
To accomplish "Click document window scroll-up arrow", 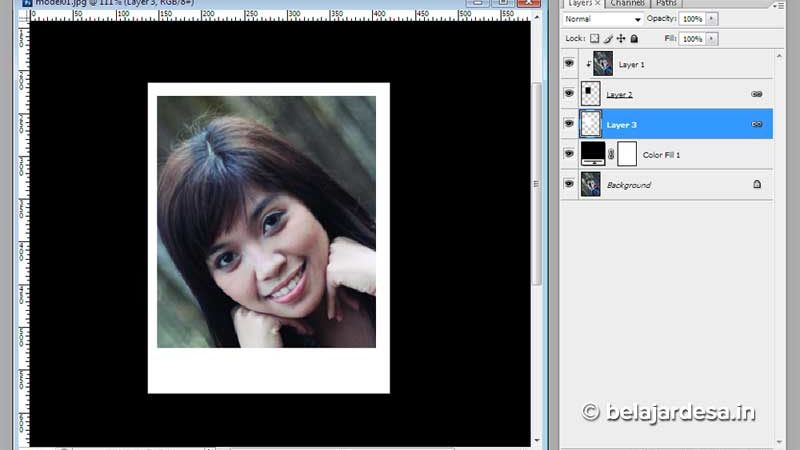I will coord(536,17).
